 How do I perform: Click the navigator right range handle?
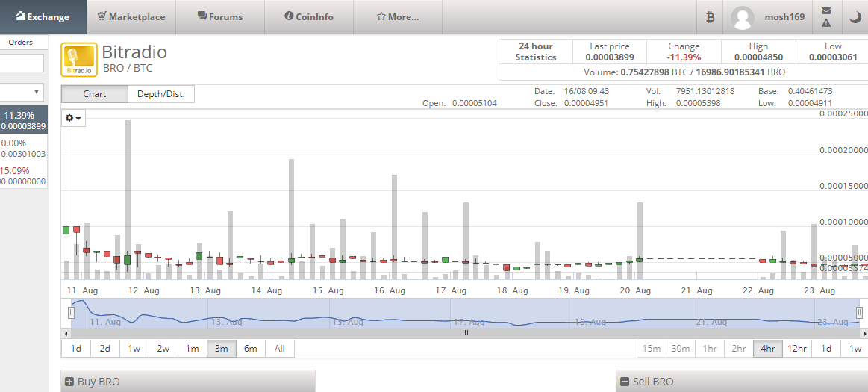(x=859, y=313)
